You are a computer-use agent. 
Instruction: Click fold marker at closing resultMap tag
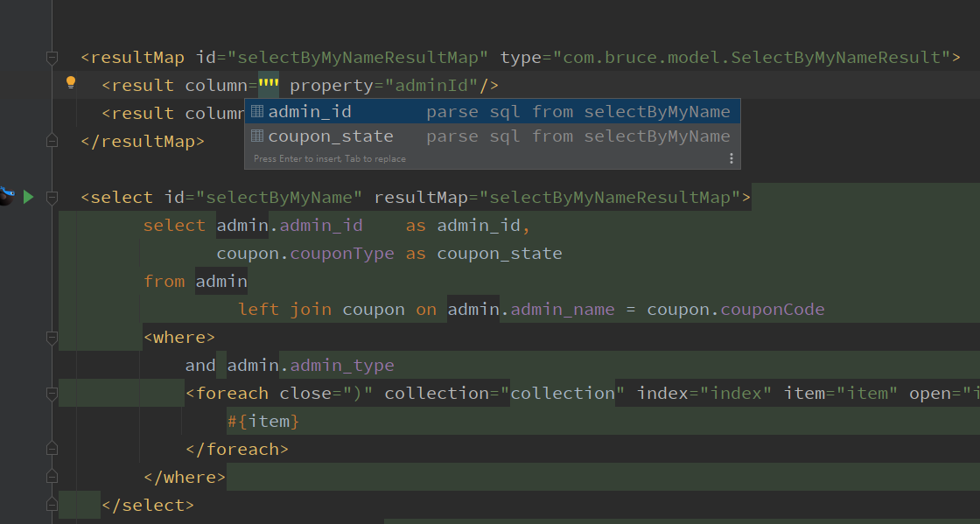[x=52, y=141]
